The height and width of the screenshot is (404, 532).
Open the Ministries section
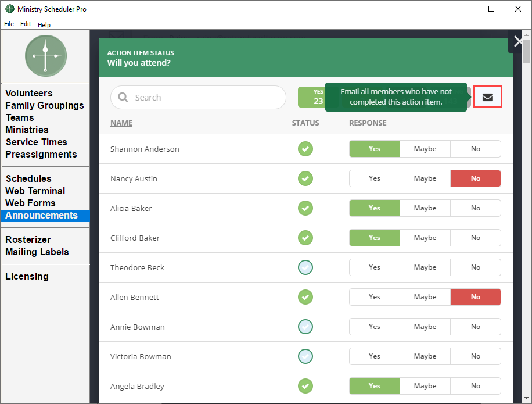point(27,130)
